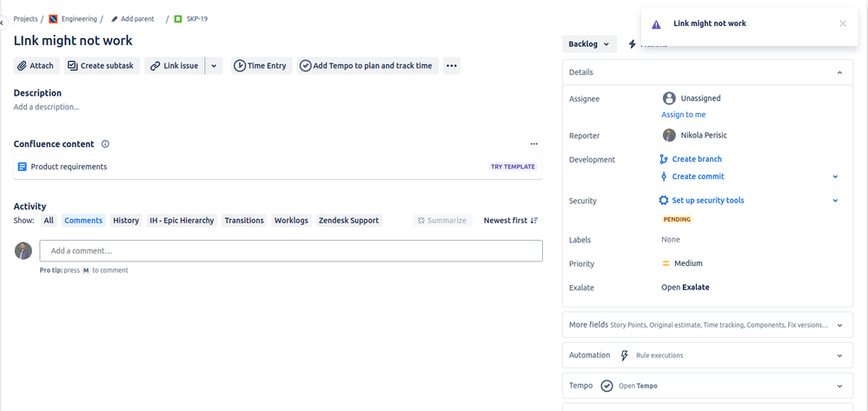Click the Medium priority value

[688, 263]
